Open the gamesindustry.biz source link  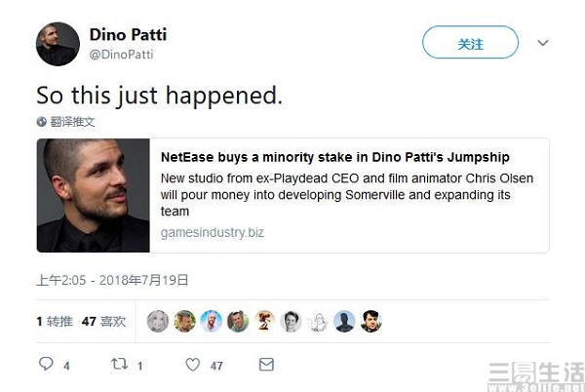213,233
